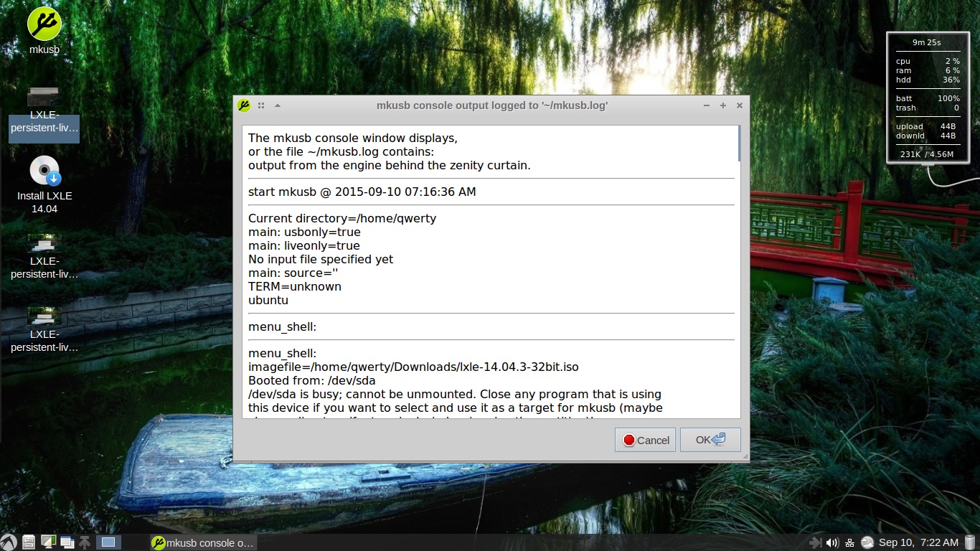Maximize the mkusb console window

[x=723, y=105]
